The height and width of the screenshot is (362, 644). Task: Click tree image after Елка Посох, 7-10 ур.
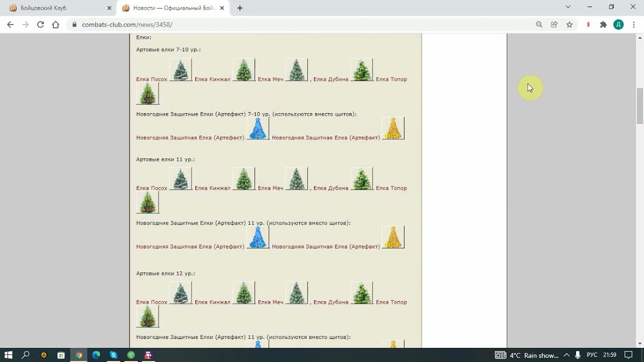[181, 70]
